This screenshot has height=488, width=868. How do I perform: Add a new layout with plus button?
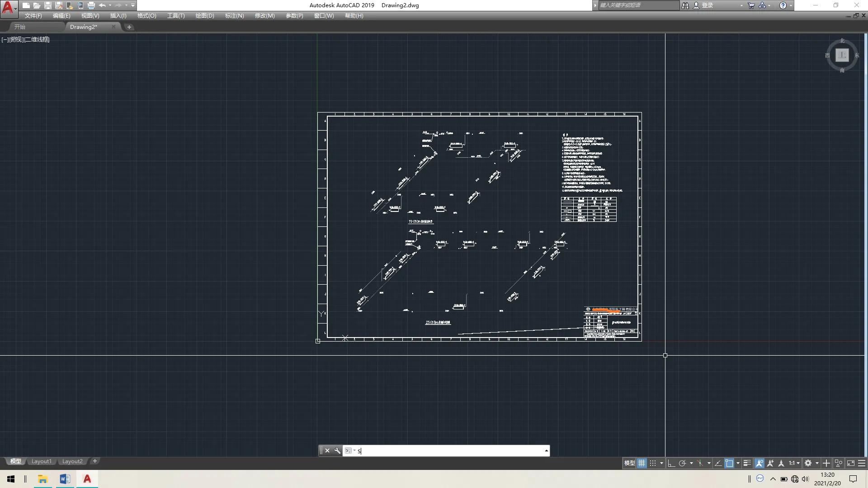tap(95, 461)
